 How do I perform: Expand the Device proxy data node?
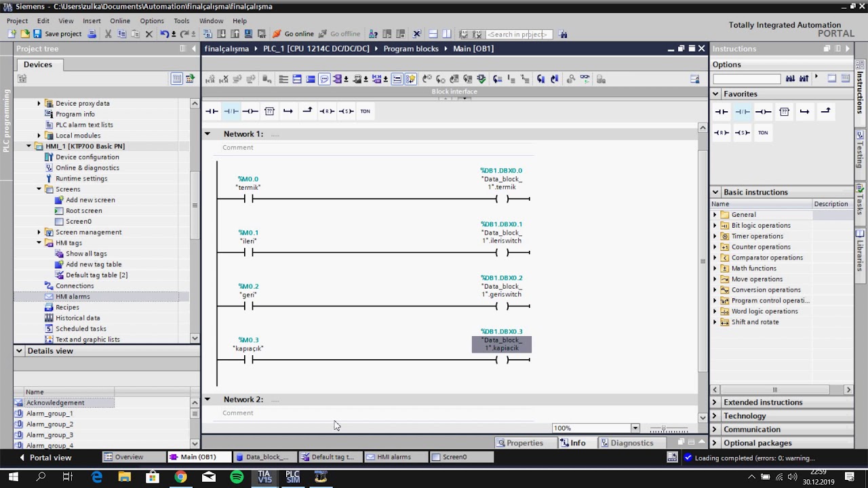click(x=39, y=104)
